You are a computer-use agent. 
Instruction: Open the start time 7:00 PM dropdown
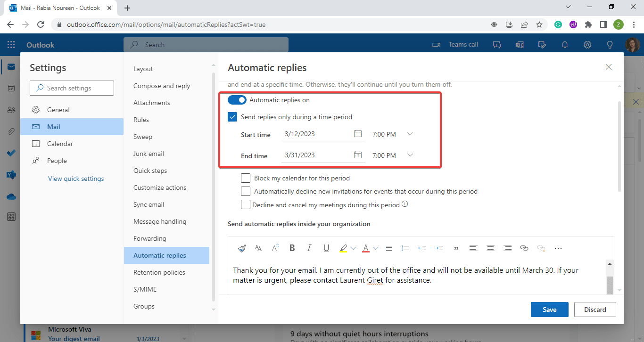pyautogui.click(x=410, y=134)
